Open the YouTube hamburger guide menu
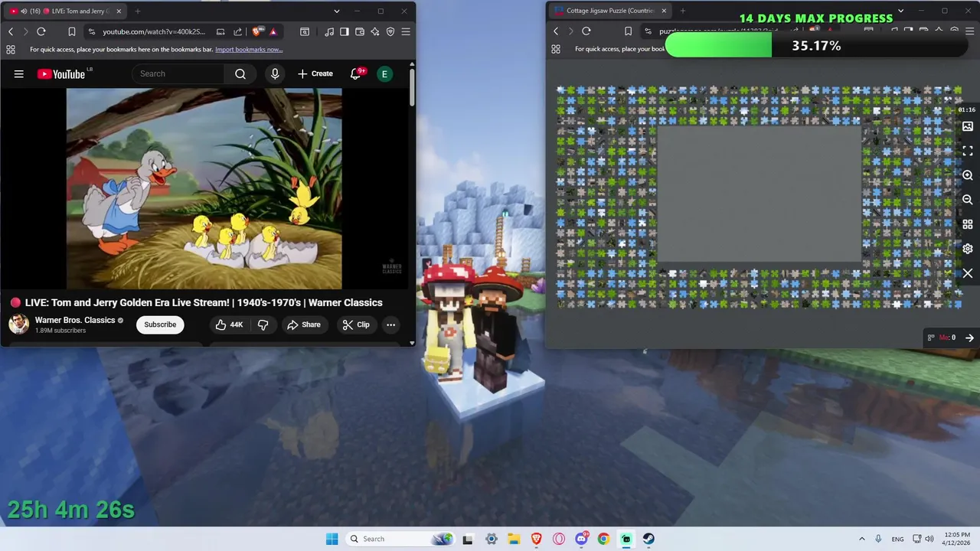This screenshot has height=551, width=980. (x=19, y=73)
